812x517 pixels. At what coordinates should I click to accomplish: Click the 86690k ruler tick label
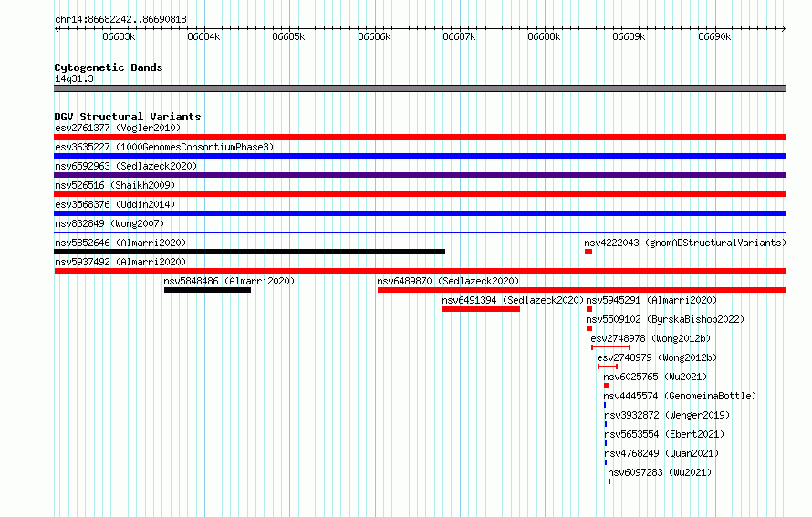coord(714,36)
